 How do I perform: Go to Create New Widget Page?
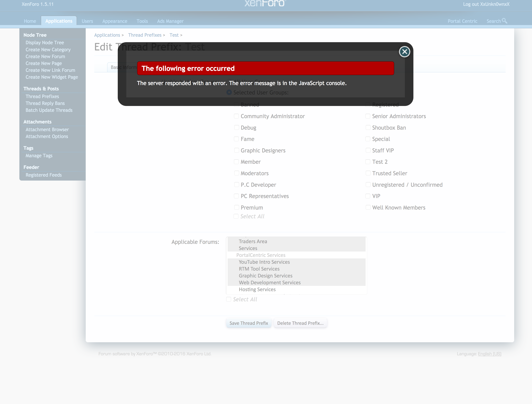tap(52, 77)
